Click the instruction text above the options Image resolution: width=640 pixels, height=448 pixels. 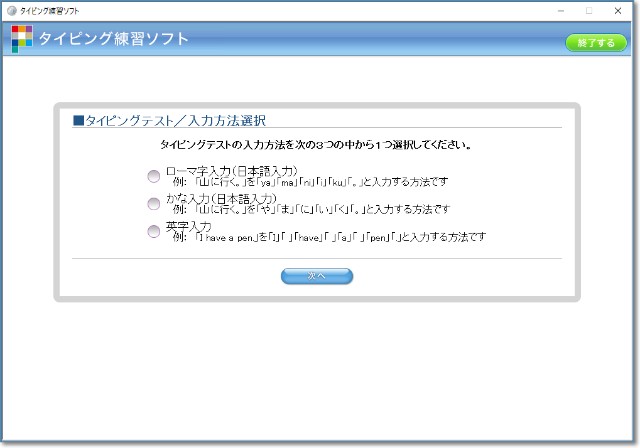pyautogui.click(x=316, y=145)
